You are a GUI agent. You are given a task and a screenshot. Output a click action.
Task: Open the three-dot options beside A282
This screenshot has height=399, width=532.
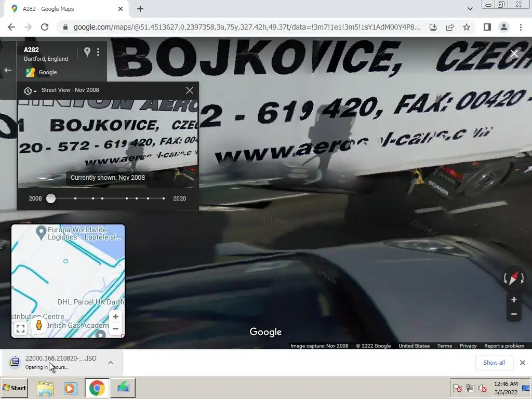point(98,52)
